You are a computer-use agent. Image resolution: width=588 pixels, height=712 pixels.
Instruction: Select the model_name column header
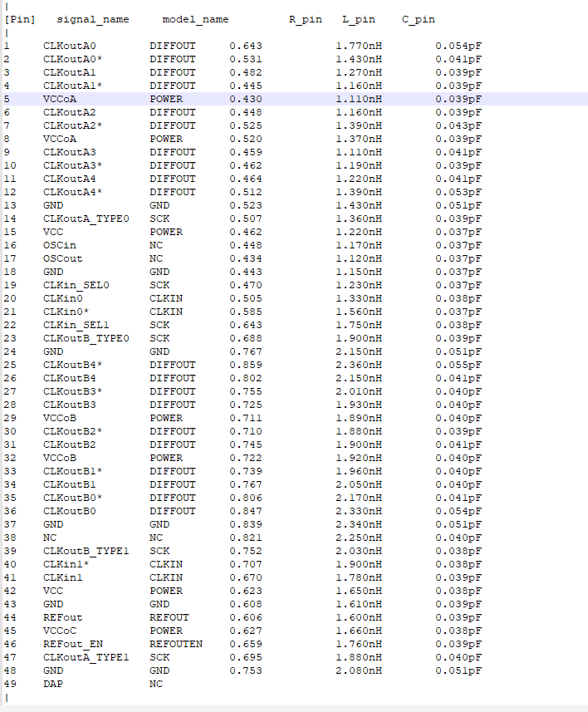tap(196, 20)
